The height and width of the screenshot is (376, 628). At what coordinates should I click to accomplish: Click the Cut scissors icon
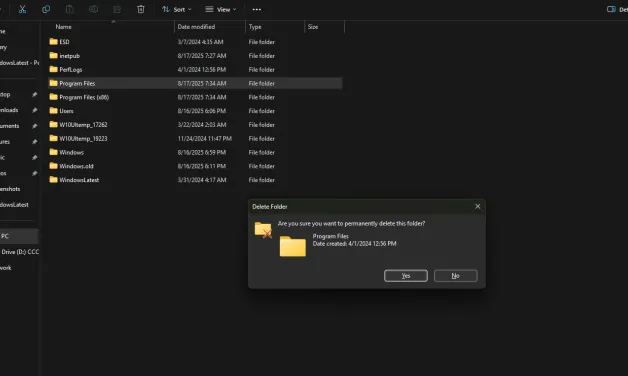coord(22,9)
